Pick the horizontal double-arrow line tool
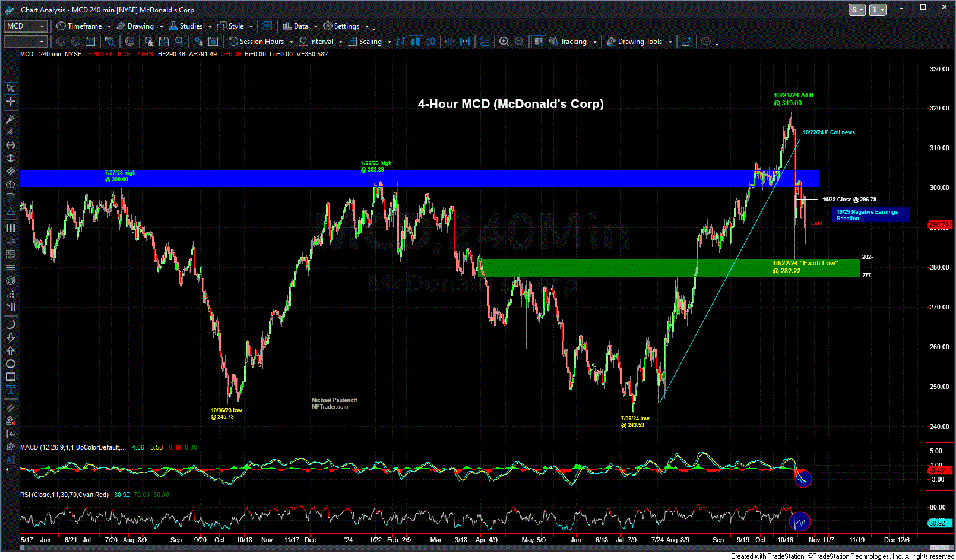The height and width of the screenshot is (560, 956). click(10, 145)
